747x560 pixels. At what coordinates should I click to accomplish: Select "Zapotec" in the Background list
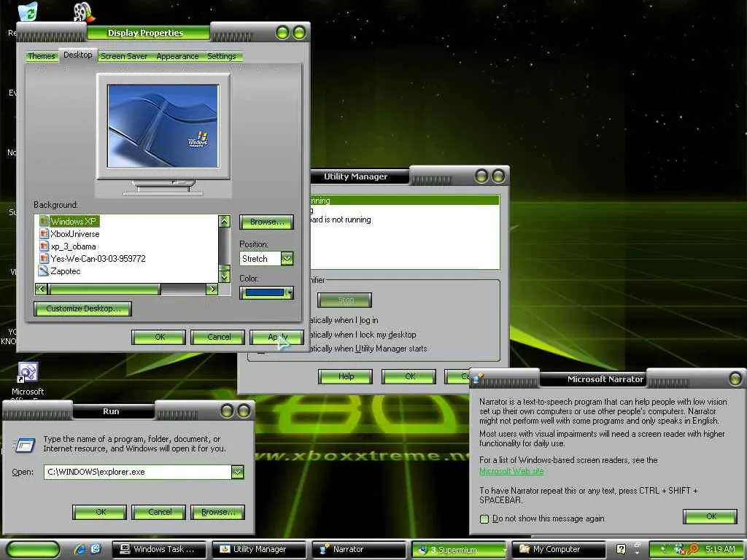pyautogui.click(x=65, y=271)
